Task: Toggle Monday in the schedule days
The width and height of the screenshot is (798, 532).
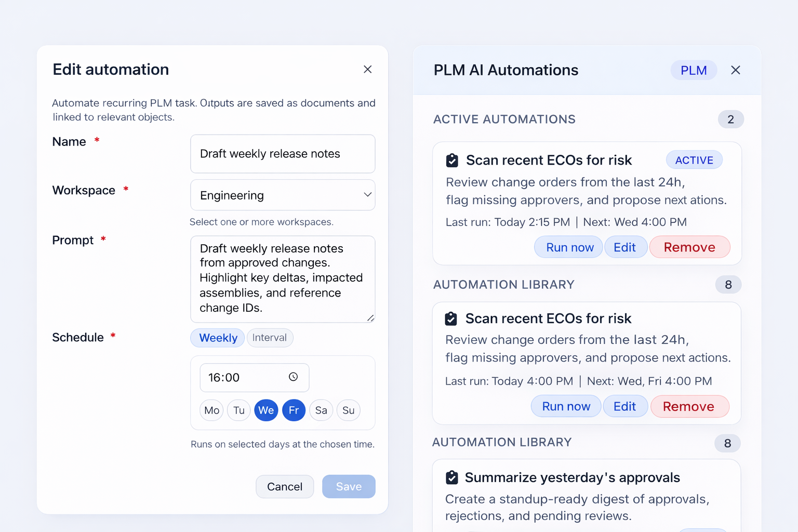Action: pos(211,410)
